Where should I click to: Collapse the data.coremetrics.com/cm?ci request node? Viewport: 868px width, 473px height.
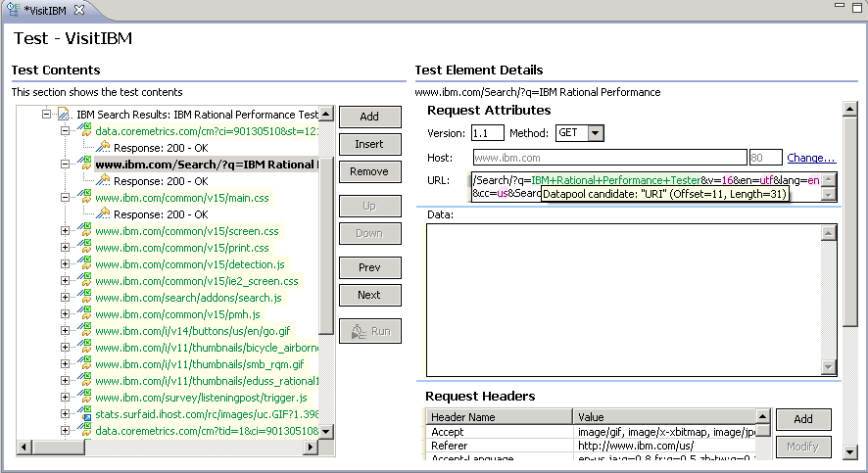pos(65,131)
